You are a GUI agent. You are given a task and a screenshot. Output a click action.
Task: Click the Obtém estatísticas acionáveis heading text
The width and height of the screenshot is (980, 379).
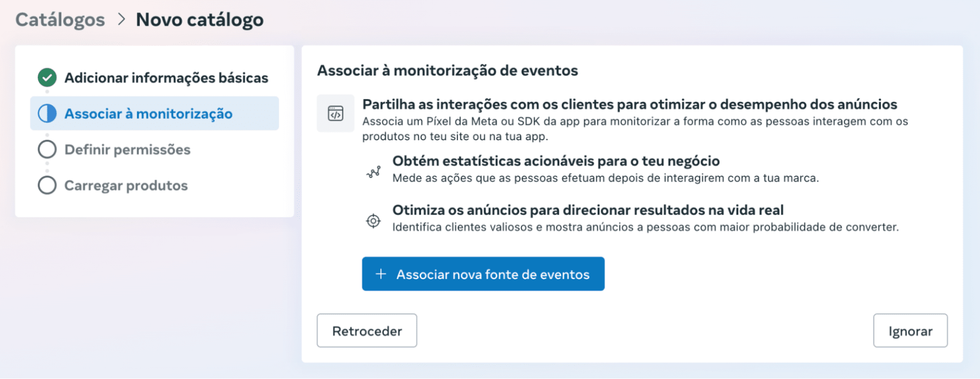(x=556, y=161)
